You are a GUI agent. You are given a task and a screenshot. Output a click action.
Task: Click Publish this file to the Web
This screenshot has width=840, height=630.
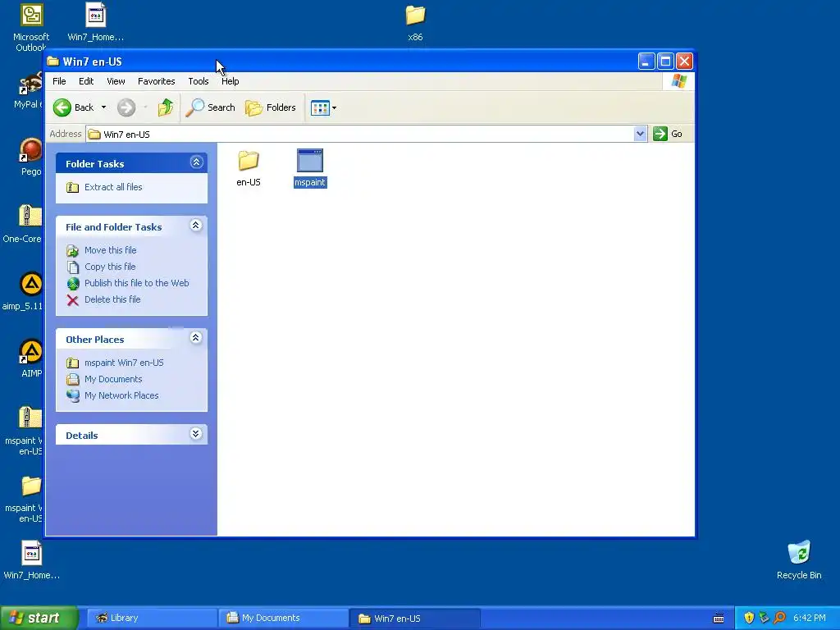tap(137, 283)
